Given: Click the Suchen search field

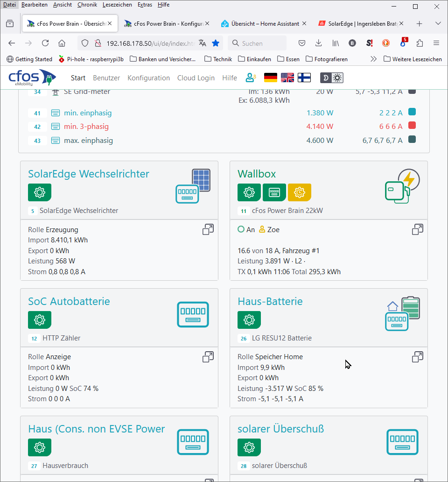Looking at the screenshot, I should [257, 43].
